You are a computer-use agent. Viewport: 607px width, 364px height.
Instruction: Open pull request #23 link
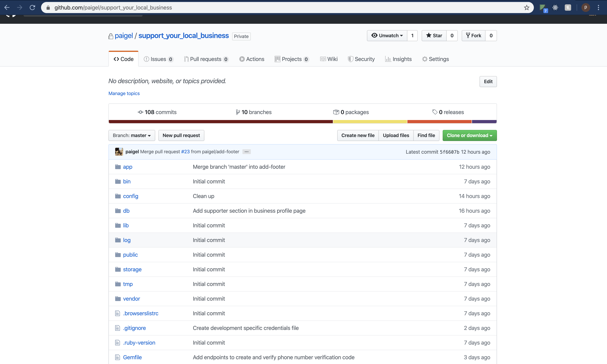(x=185, y=152)
